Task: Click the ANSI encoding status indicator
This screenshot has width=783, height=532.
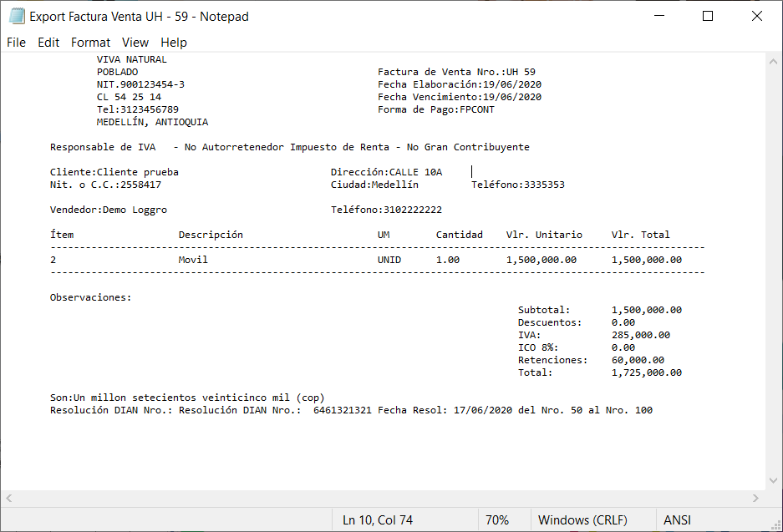Action: pyautogui.click(x=677, y=519)
